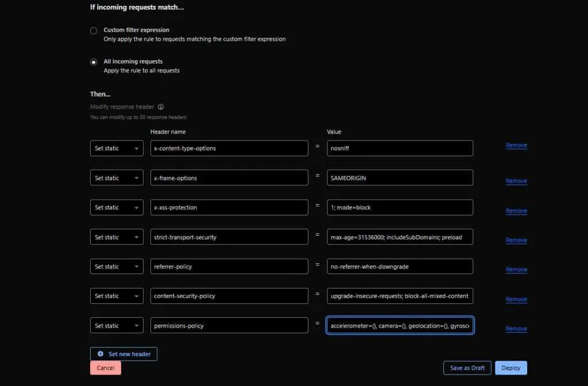588x386 pixels.
Task: Click the info icon next to Modify response header
Action: [161, 107]
